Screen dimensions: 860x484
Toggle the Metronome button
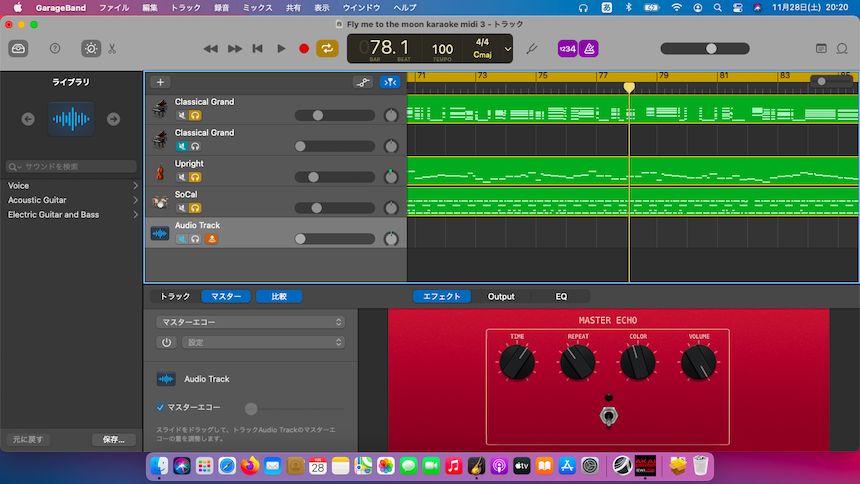click(589, 49)
